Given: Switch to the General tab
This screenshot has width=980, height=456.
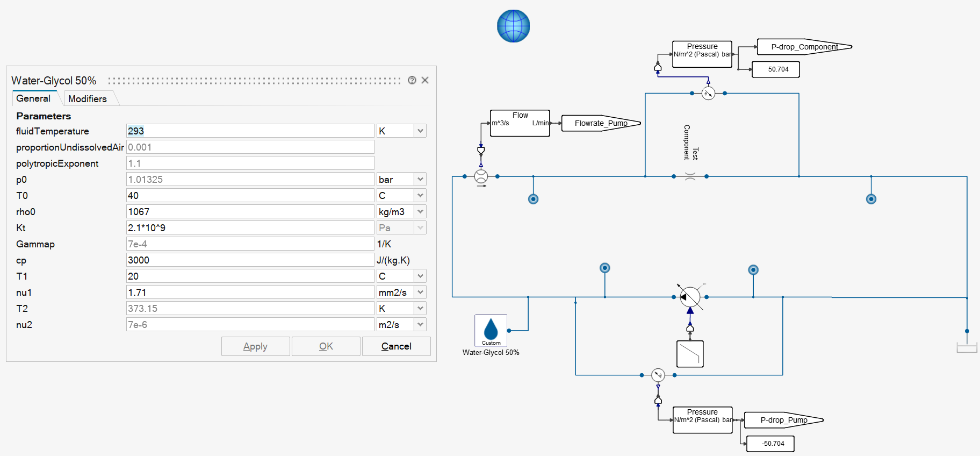Looking at the screenshot, I should 33,98.
